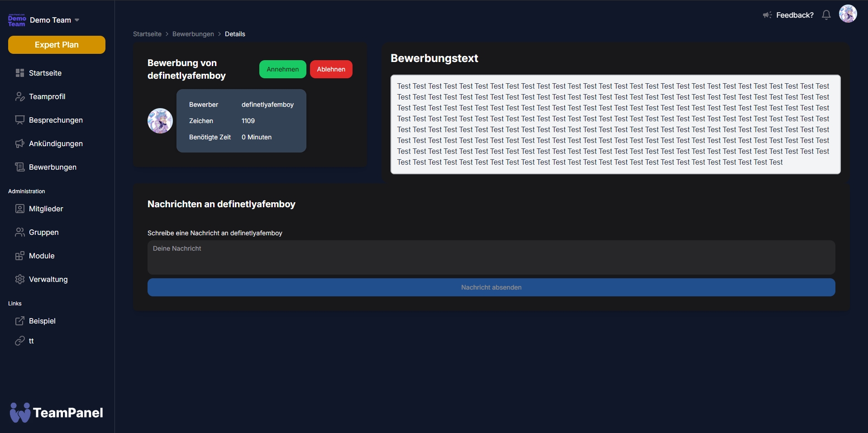Viewport: 868px width, 433px height.
Task: Accept the application with Annehmen
Action: (282, 69)
